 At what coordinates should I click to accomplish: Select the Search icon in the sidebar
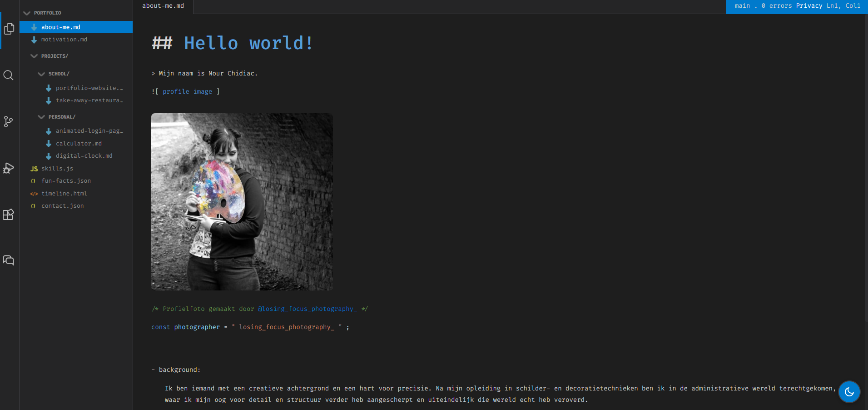pos(8,75)
